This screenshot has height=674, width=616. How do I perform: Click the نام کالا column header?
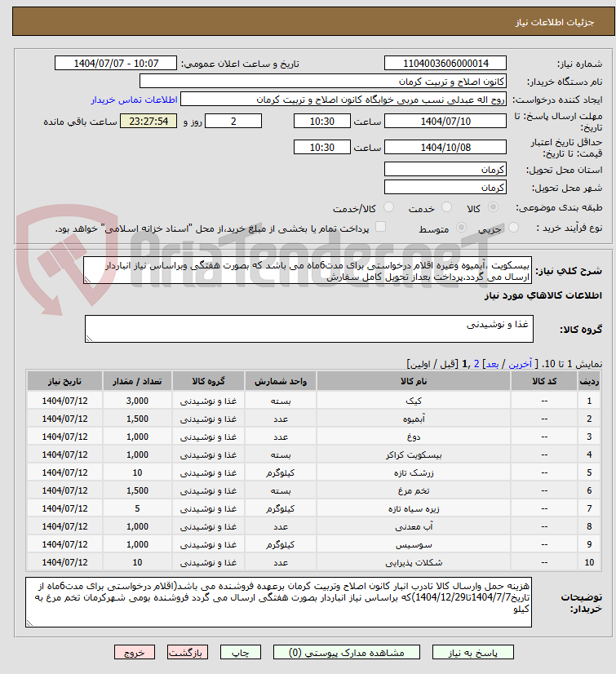414,381
